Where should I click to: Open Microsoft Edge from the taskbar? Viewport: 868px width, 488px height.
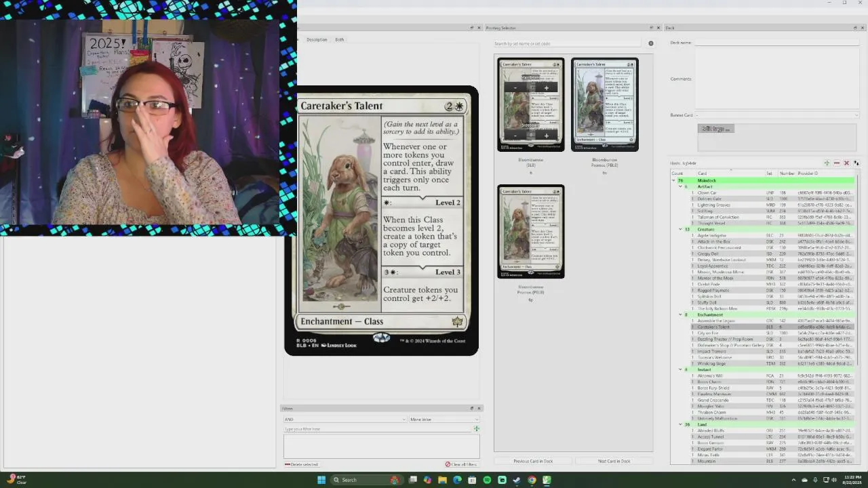coord(457,480)
